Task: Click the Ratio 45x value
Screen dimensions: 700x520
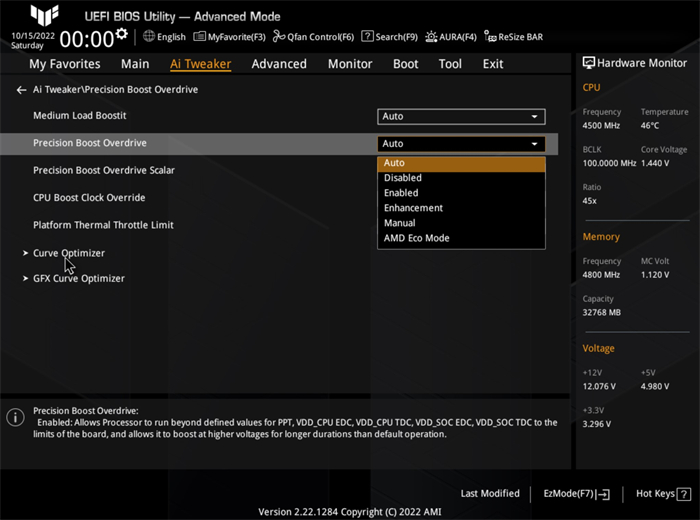Action: coord(589,201)
